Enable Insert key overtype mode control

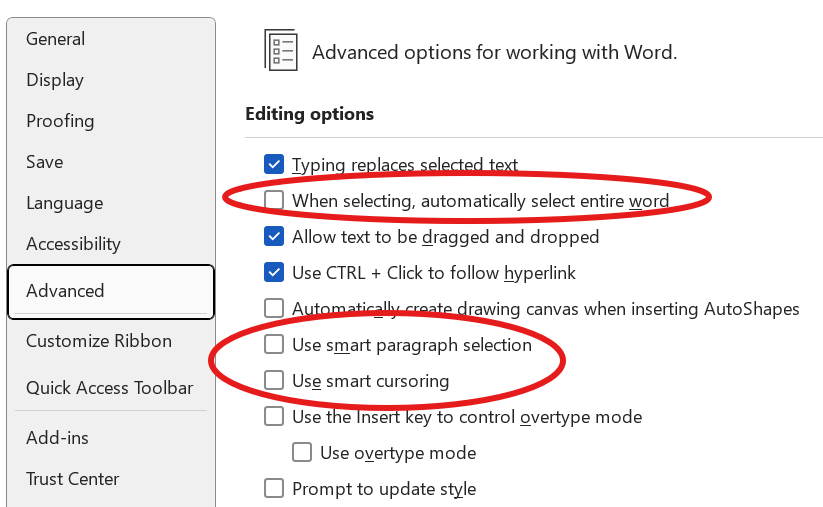coord(274,416)
